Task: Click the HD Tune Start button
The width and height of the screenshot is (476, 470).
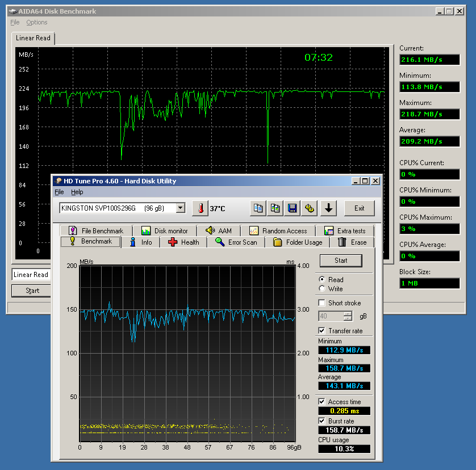Action: [341, 261]
